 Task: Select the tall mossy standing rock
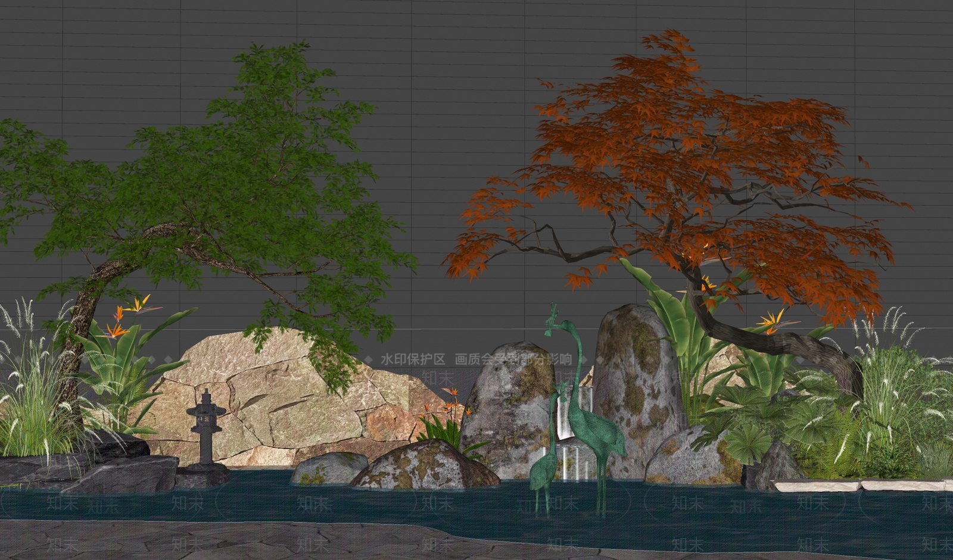(639, 387)
